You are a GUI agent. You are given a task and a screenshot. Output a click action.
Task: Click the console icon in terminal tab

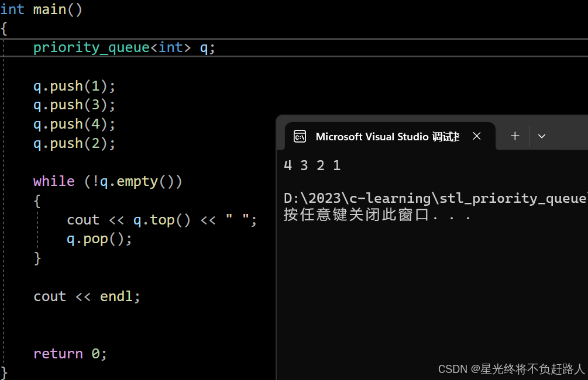(300, 136)
